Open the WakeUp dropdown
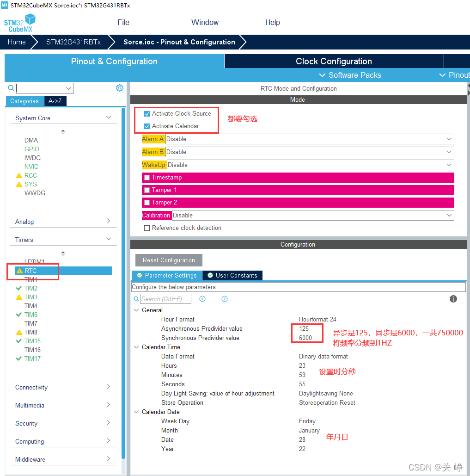 tap(311, 165)
